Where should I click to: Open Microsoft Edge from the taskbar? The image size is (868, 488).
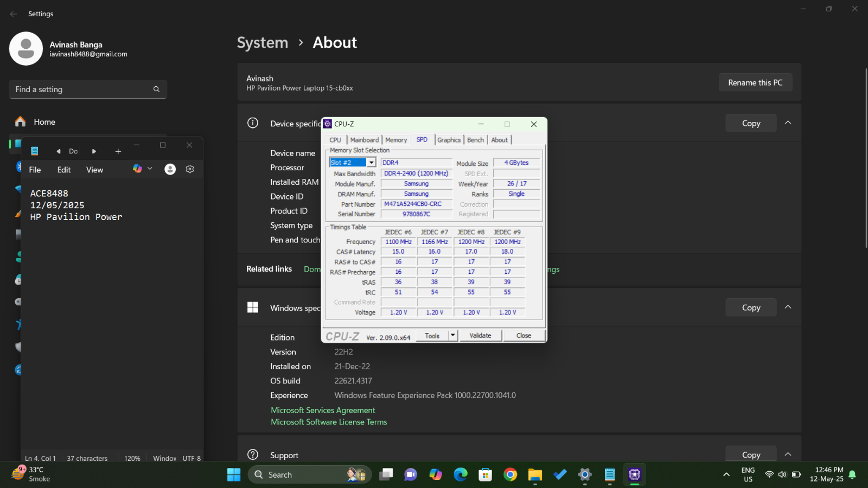pos(461,474)
